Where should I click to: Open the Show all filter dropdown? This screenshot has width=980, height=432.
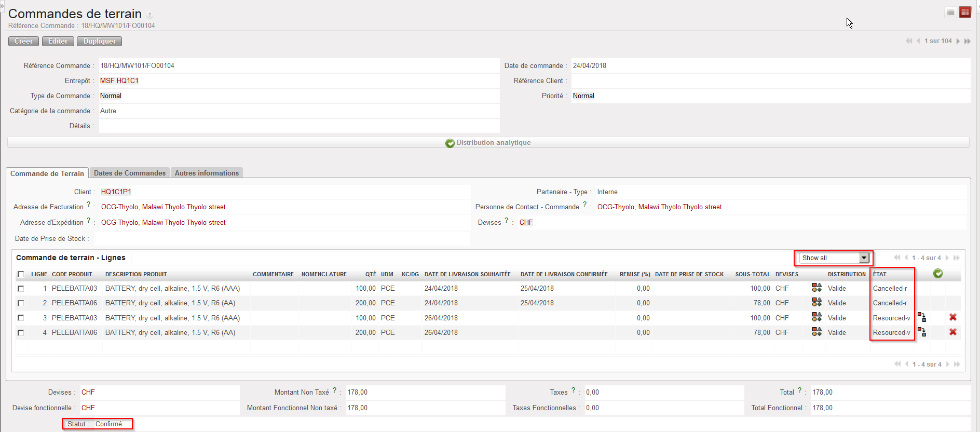click(x=834, y=258)
